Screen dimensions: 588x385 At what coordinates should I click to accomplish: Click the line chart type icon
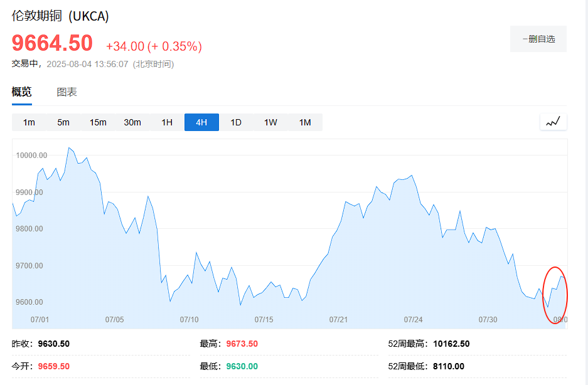click(553, 122)
